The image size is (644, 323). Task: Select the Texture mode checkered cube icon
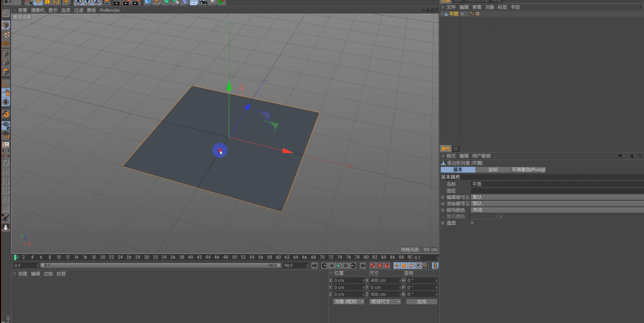click(x=6, y=34)
